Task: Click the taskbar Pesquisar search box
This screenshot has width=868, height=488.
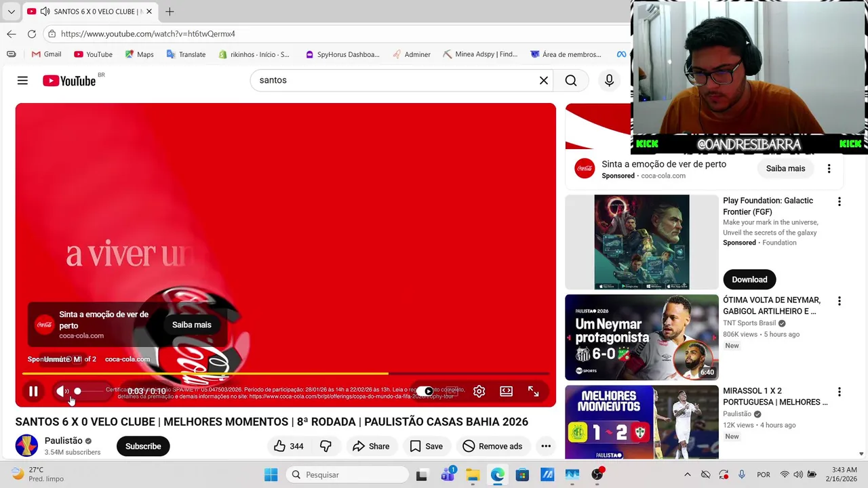Action: (346, 474)
